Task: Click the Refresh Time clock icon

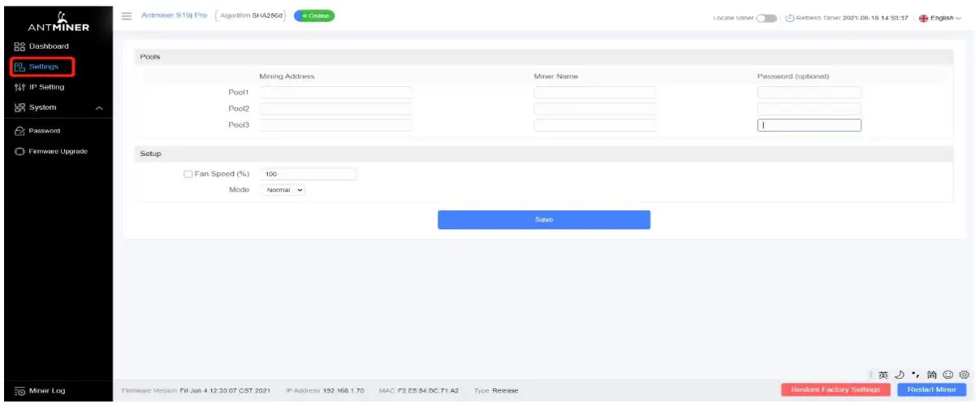Action: [791, 19]
